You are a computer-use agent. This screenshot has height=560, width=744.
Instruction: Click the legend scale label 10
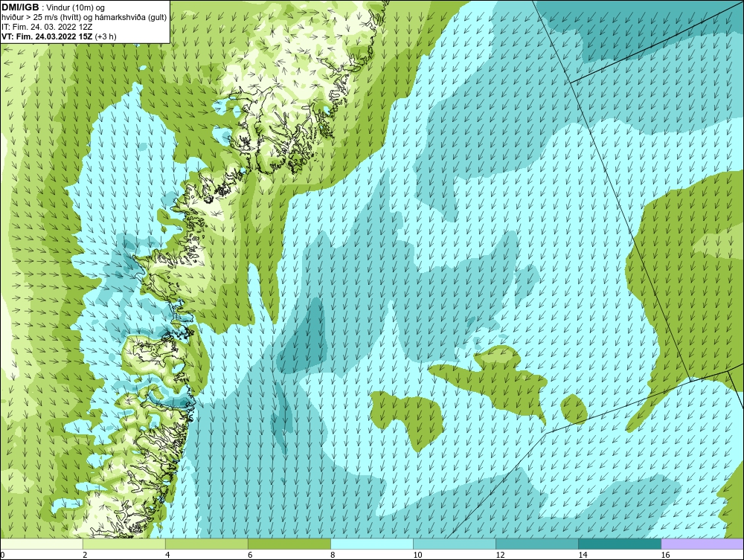tap(417, 556)
